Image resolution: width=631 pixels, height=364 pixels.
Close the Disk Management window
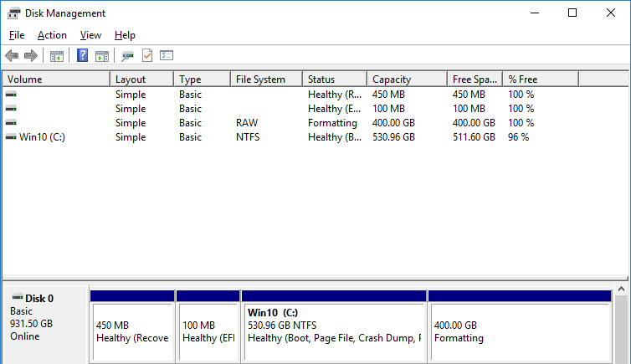coord(610,13)
